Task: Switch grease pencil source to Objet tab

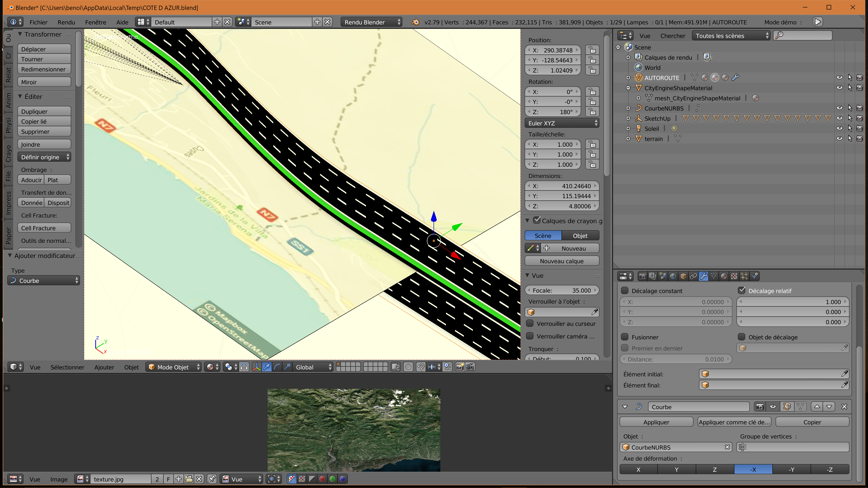Action: click(x=580, y=235)
